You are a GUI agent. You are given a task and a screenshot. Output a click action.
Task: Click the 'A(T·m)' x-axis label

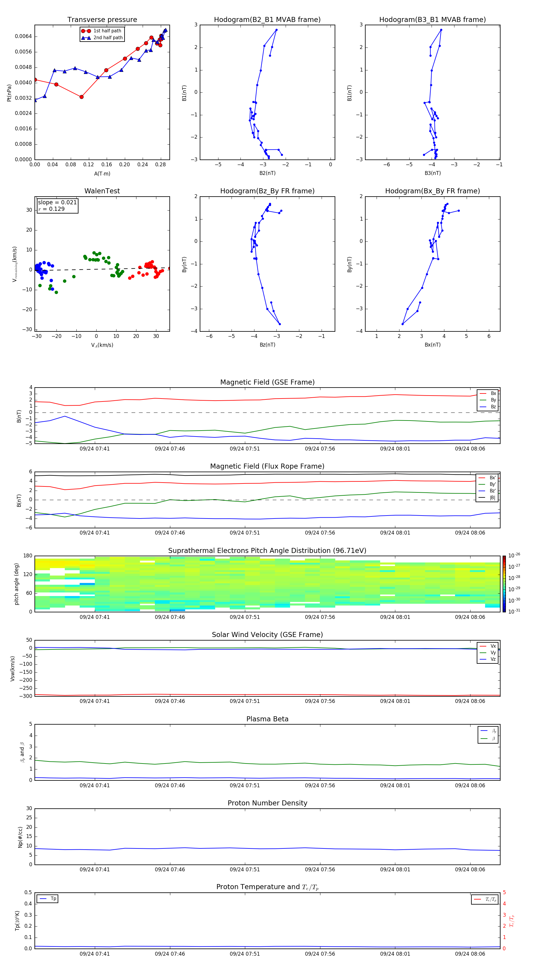click(102, 174)
